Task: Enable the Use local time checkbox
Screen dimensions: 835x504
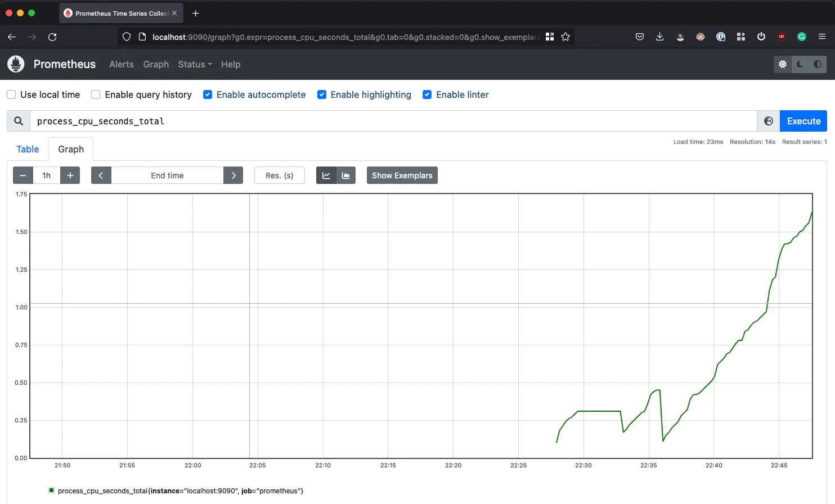Action: [x=11, y=94]
